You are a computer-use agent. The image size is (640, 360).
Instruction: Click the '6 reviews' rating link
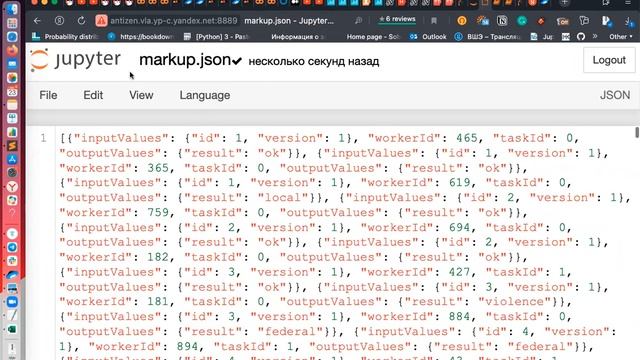coord(397,19)
